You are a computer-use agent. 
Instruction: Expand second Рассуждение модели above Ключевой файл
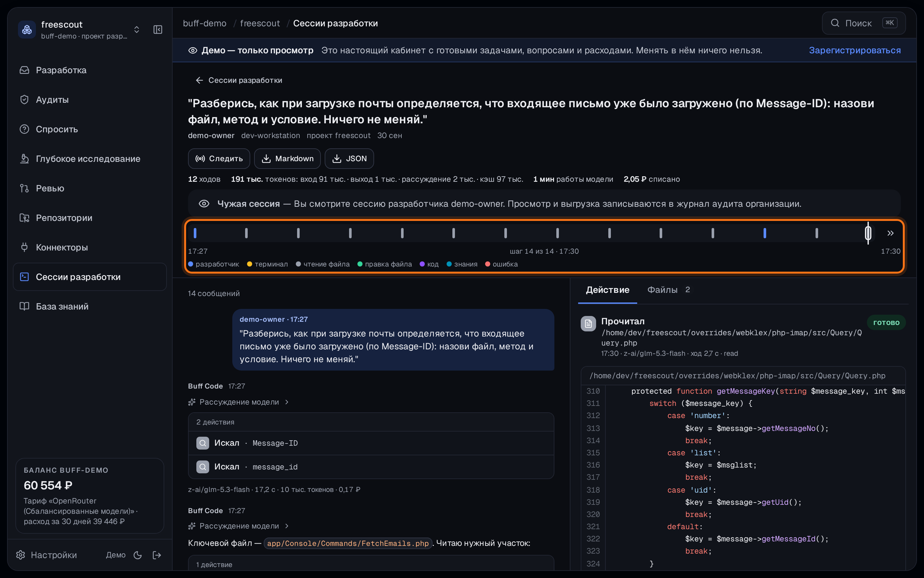tap(239, 526)
